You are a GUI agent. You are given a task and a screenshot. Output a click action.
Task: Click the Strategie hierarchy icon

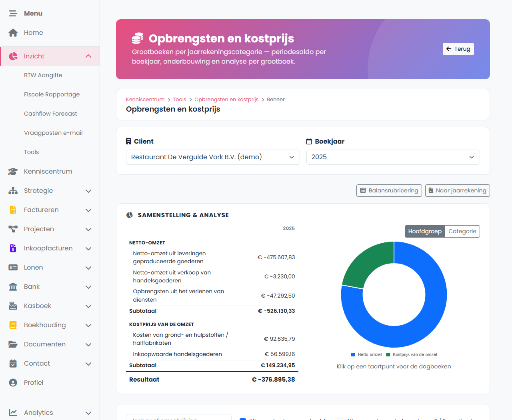(13, 191)
